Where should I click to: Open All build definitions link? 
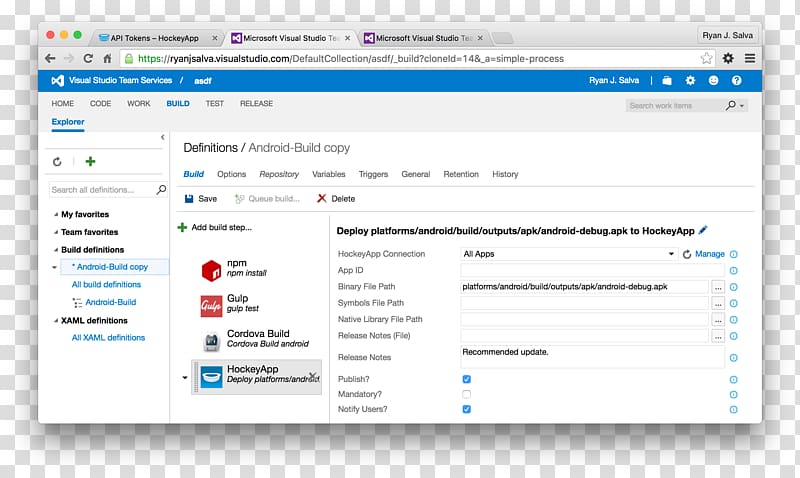pyautogui.click(x=106, y=285)
